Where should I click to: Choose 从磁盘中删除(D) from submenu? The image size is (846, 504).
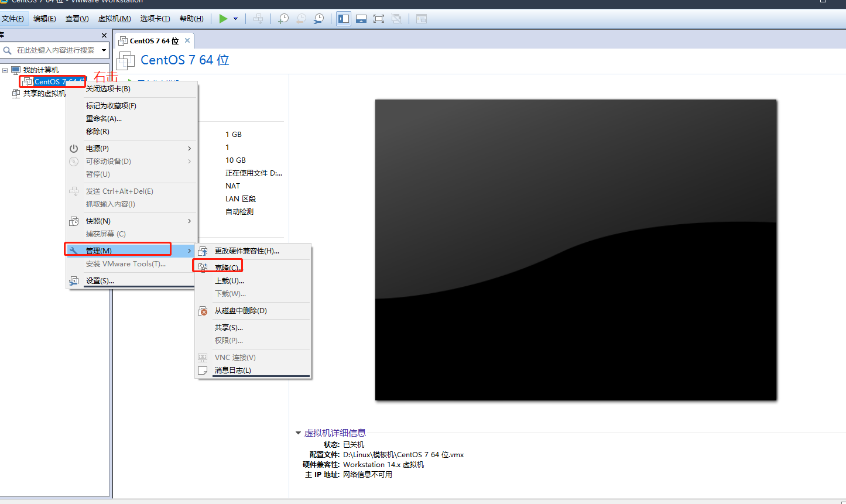coord(253,311)
